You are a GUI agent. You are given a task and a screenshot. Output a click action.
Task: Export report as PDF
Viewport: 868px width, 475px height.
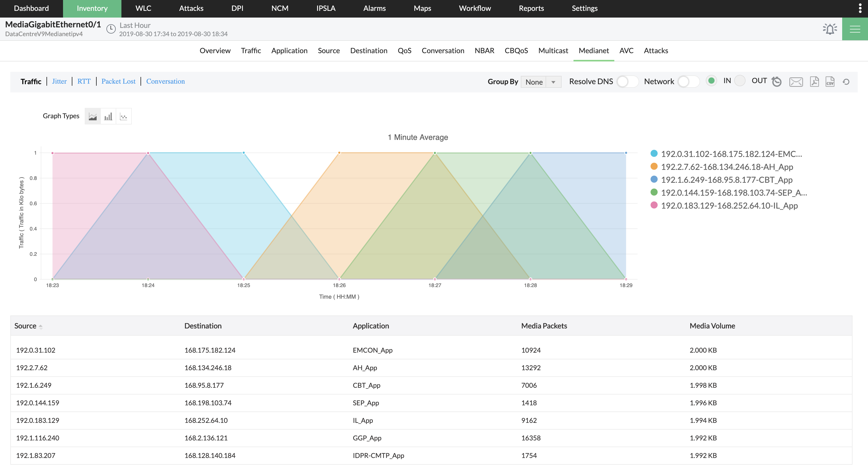pyautogui.click(x=814, y=82)
